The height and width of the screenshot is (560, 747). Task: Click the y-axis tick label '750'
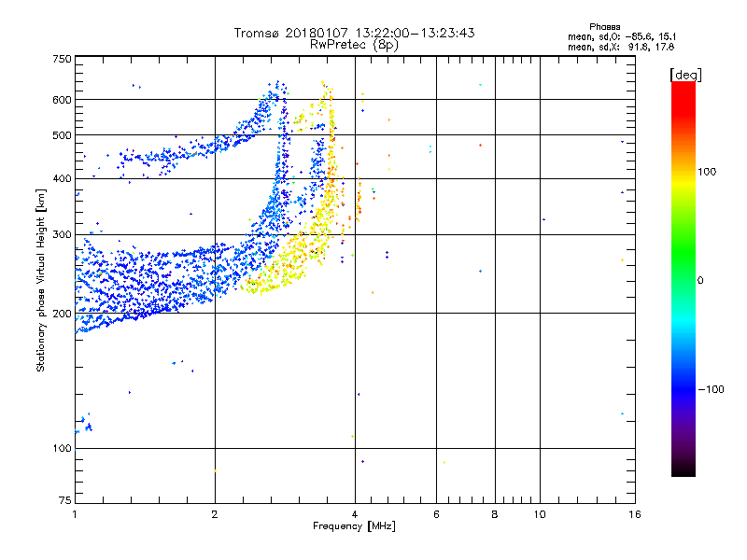[x=63, y=59]
